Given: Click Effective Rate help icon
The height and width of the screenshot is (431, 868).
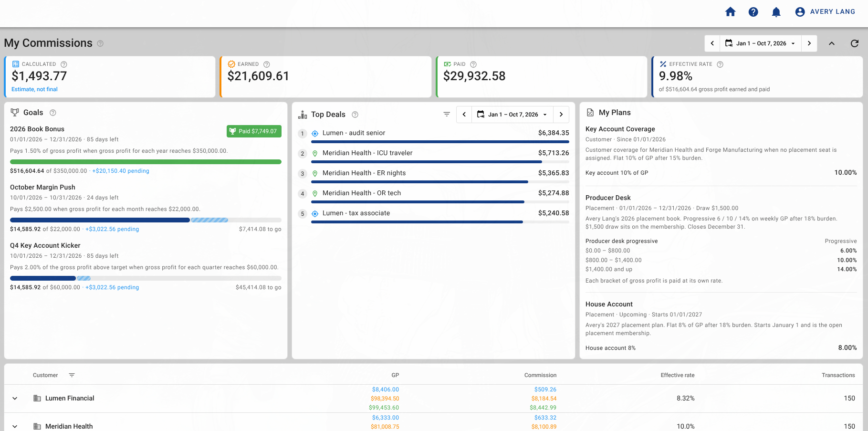Looking at the screenshot, I should pyautogui.click(x=720, y=64).
